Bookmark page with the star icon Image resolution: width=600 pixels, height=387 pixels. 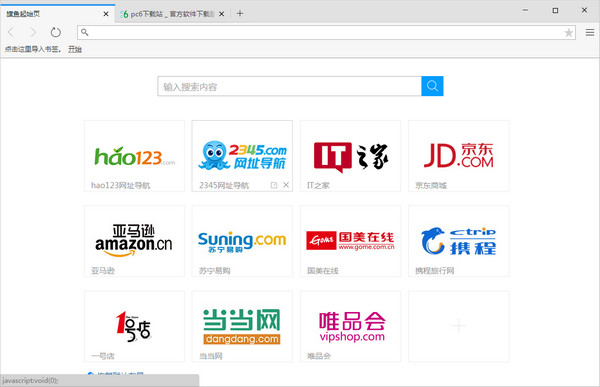pyautogui.click(x=569, y=33)
